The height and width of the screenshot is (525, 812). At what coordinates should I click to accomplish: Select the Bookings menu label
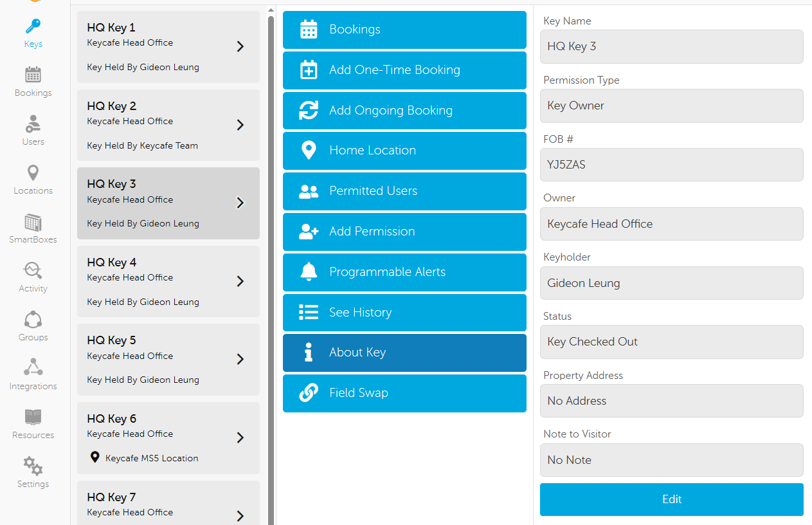(x=355, y=30)
